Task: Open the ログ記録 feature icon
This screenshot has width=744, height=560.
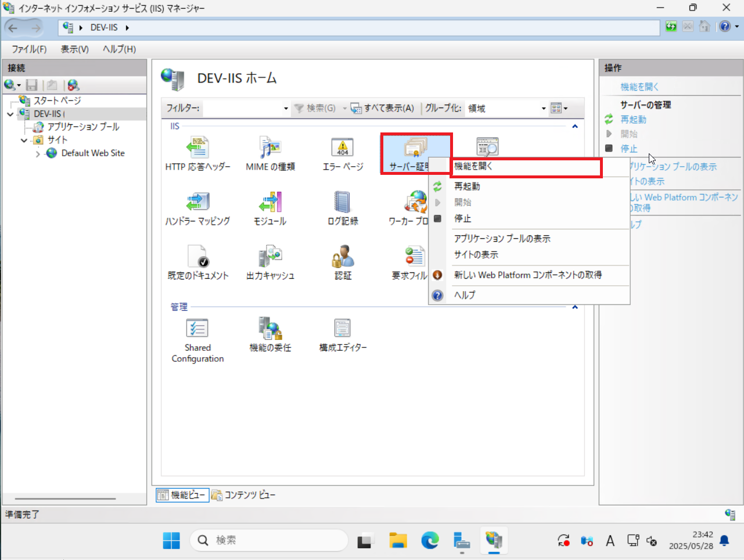Action: pos(343,208)
